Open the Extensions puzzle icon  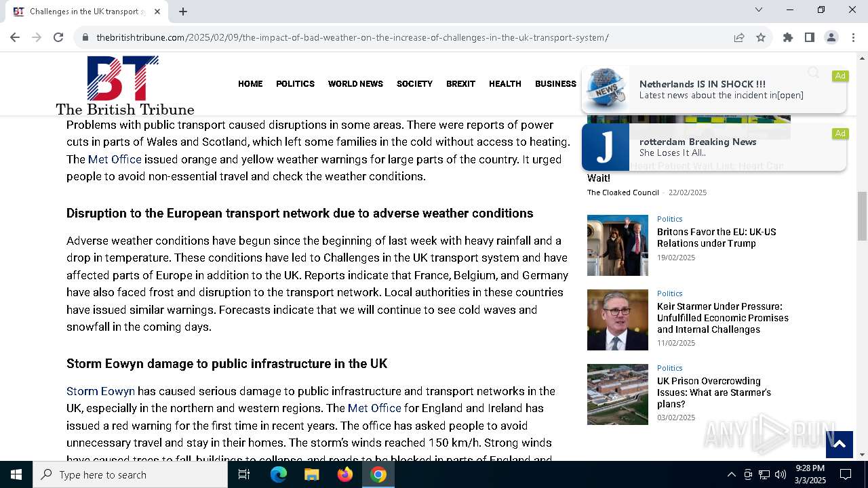click(788, 37)
